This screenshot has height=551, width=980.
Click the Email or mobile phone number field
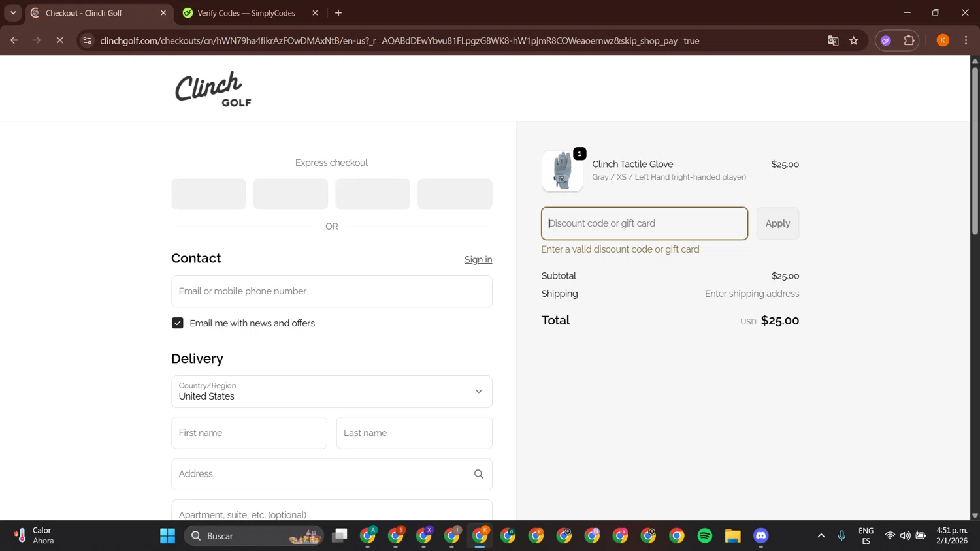(332, 291)
